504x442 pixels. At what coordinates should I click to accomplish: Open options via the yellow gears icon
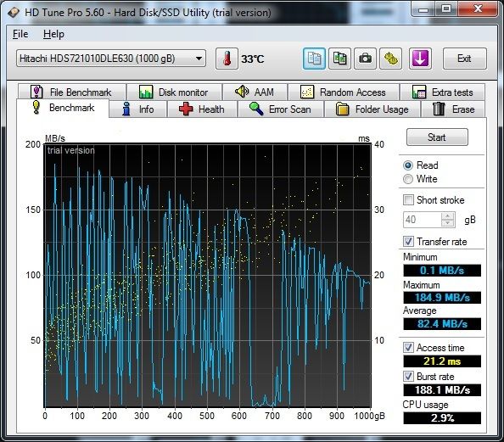pyautogui.click(x=390, y=59)
